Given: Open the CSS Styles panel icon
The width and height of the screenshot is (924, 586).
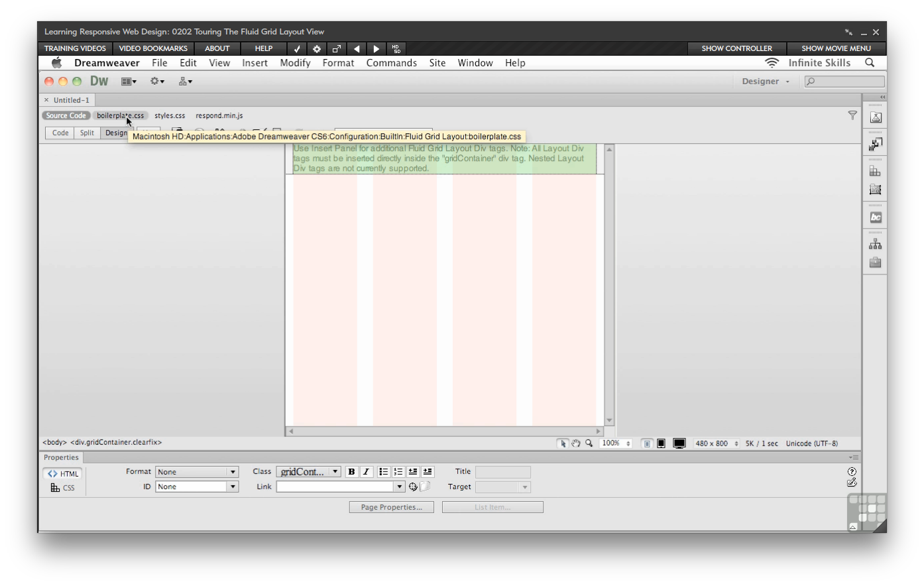Looking at the screenshot, I should pyautogui.click(x=875, y=171).
